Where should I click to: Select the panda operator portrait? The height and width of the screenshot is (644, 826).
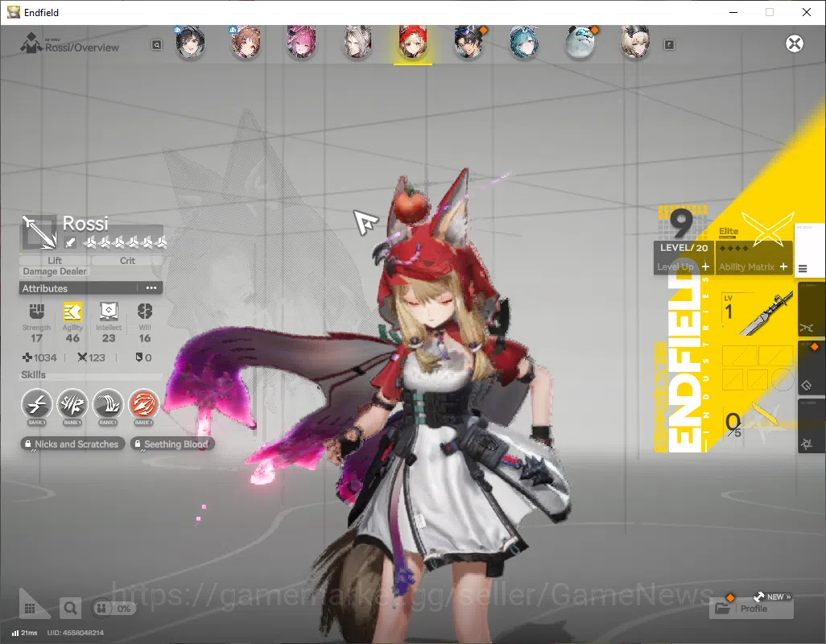coord(580,42)
